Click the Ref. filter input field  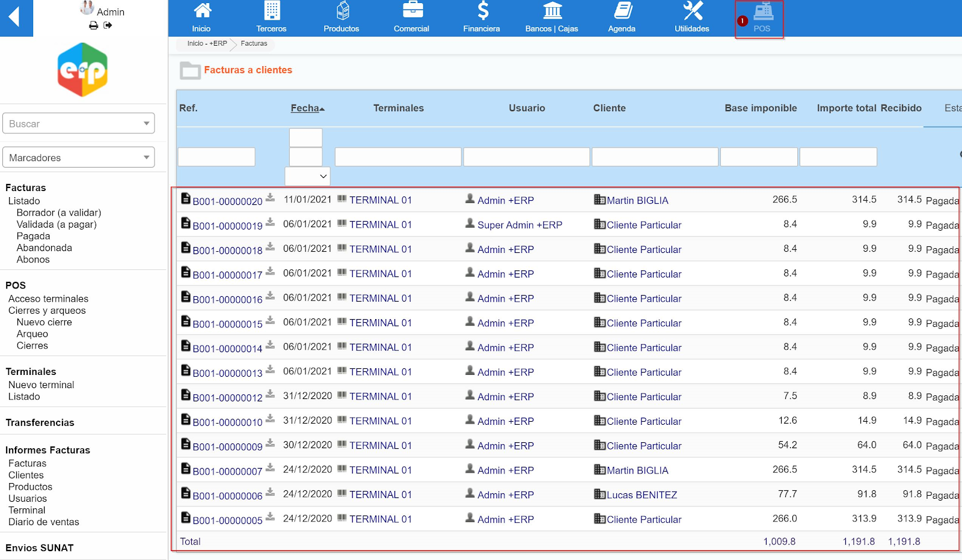(x=216, y=157)
